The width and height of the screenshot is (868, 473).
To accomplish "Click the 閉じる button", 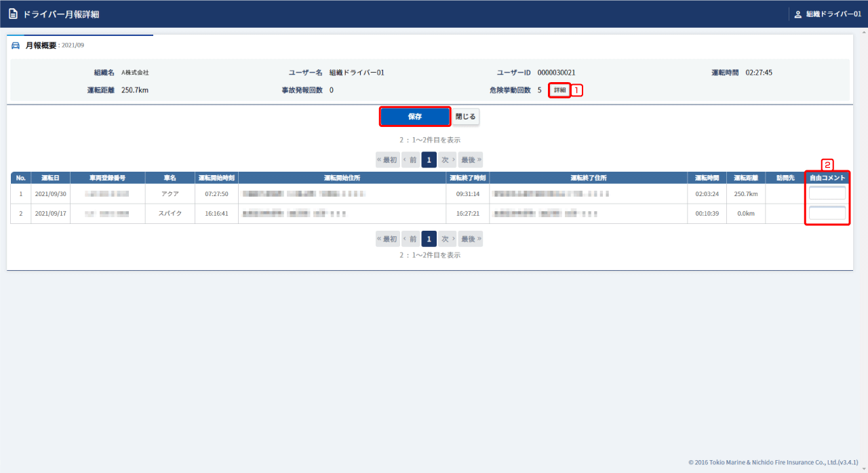I will pyautogui.click(x=466, y=117).
